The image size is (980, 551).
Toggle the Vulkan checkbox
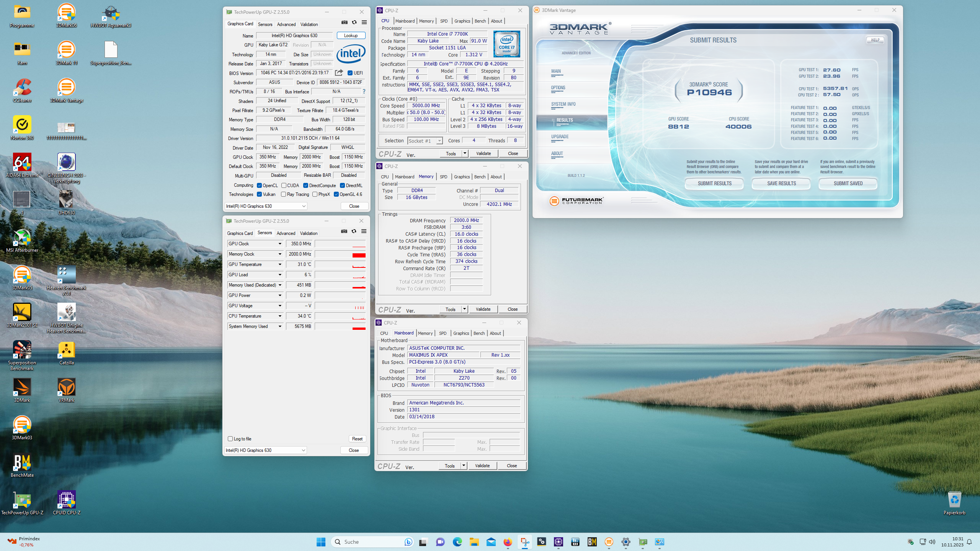(259, 194)
